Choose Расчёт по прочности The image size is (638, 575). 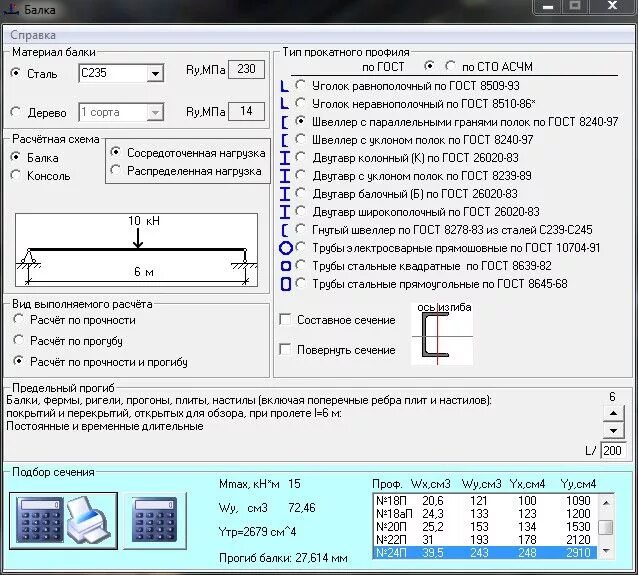(x=18, y=319)
